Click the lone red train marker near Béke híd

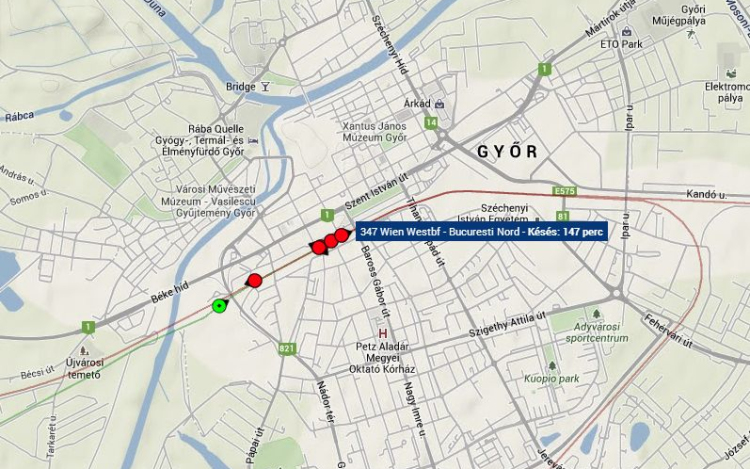coord(255,281)
